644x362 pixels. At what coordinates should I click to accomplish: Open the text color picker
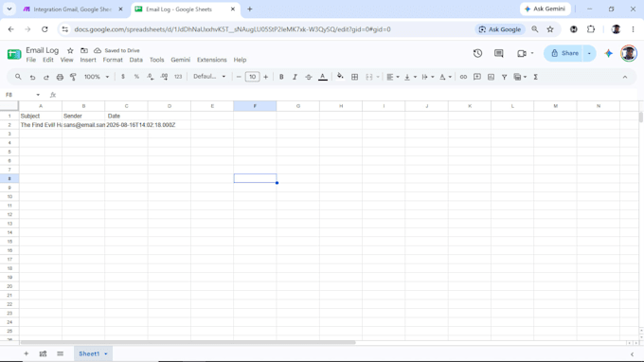[x=323, y=77]
